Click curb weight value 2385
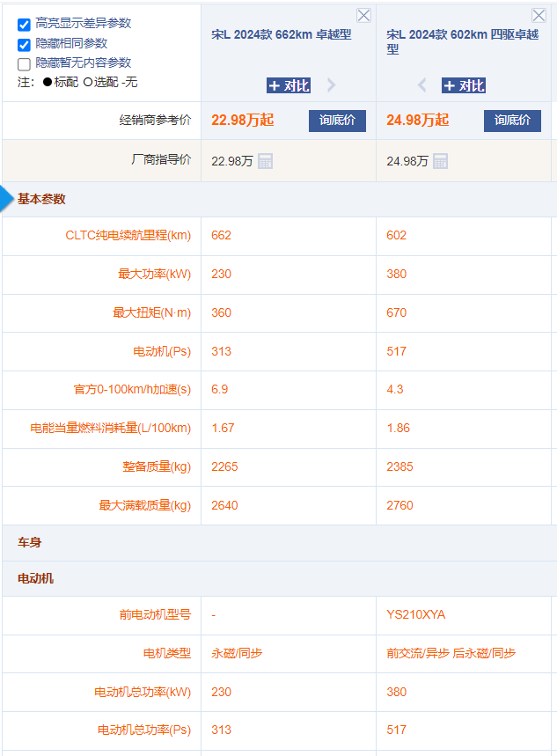The image size is (557, 756). [399, 466]
